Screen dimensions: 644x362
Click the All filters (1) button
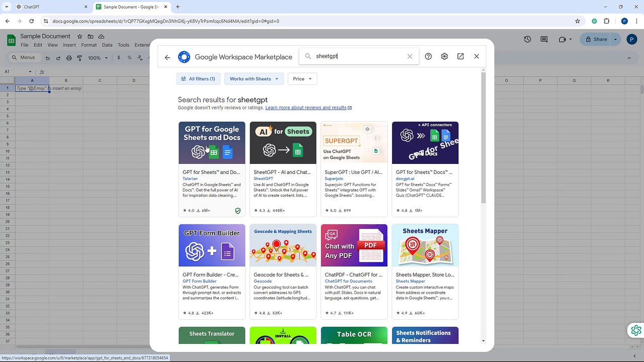[198, 79]
